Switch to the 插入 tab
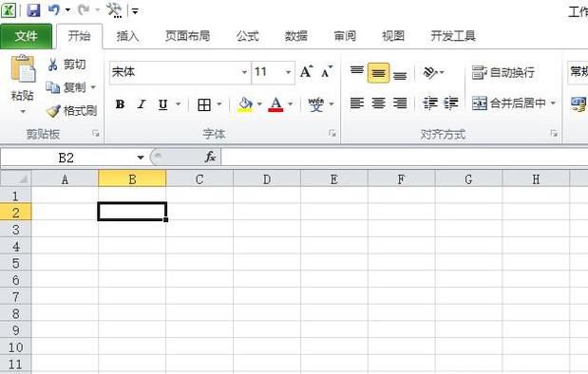Screen dimensions: 588x374 pos(127,36)
